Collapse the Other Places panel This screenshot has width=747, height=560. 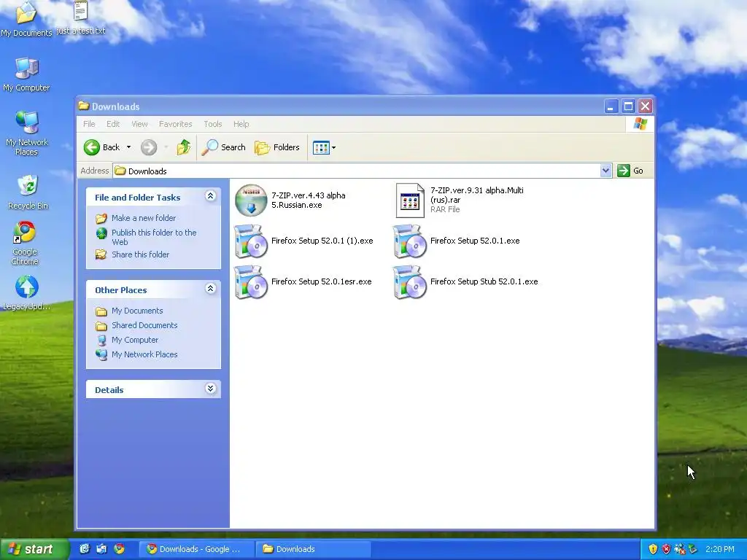point(210,289)
